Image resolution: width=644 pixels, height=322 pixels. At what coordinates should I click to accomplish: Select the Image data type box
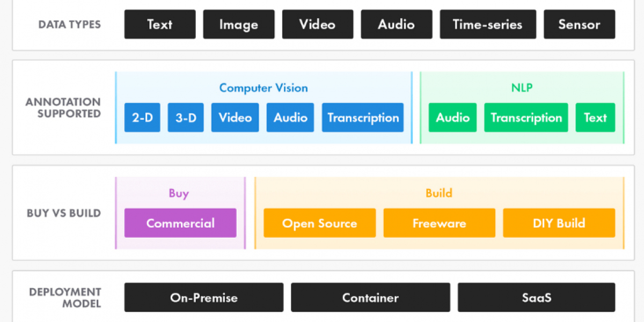238,24
